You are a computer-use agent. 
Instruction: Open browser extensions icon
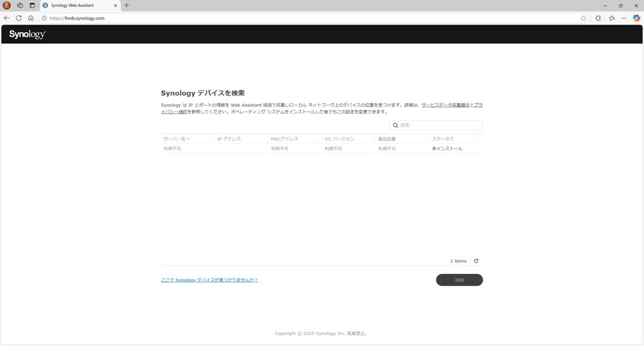[598, 18]
